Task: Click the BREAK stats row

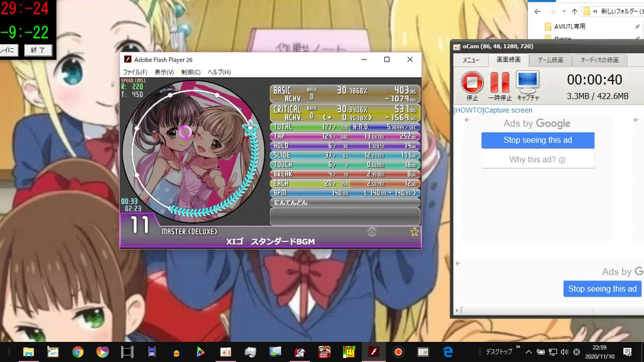Action: pyautogui.click(x=345, y=174)
